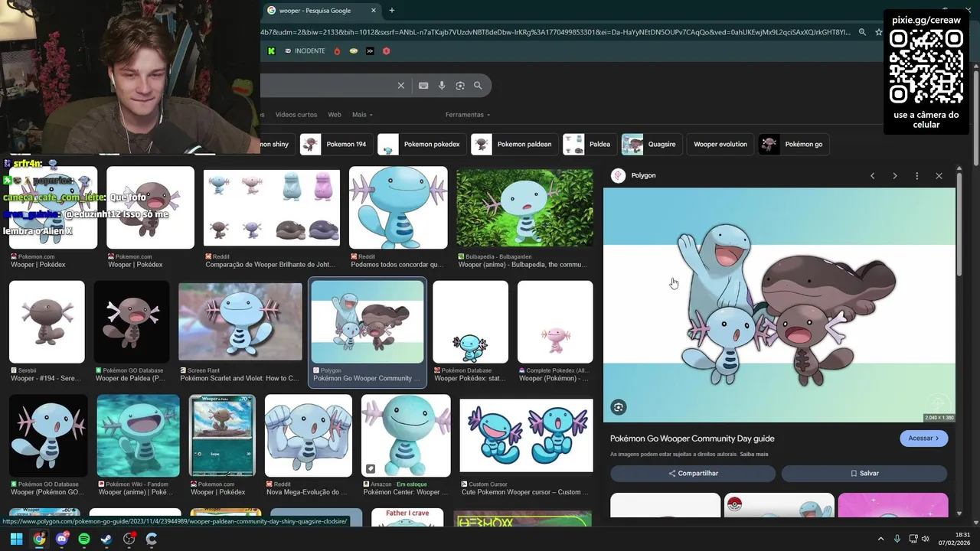Switch to the Vídeos curtos tab
The image size is (980, 551).
pos(296,115)
